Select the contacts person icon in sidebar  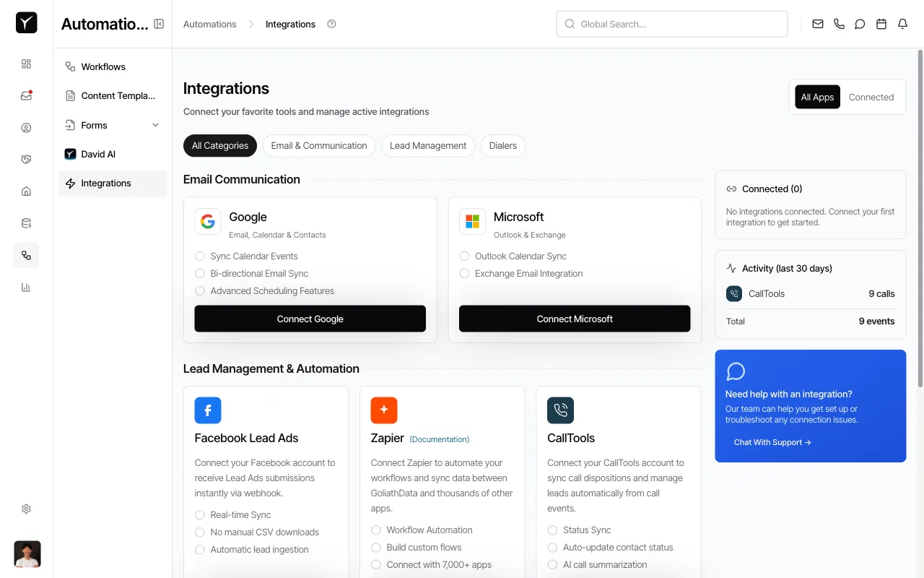pos(26,127)
